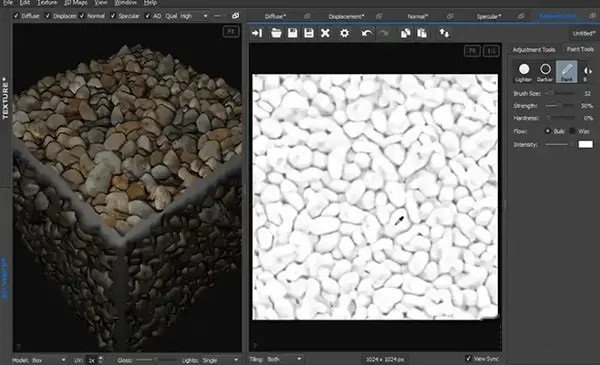Detach the Ambient Occlusion tab via its icon
The height and width of the screenshot is (365, 600).
tap(592, 16)
